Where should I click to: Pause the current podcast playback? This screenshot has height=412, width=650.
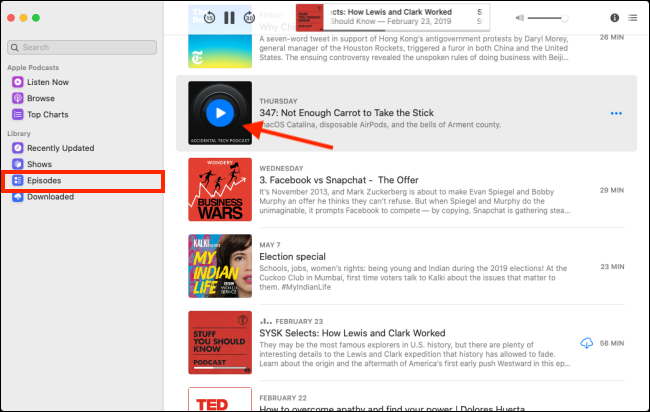click(x=229, y=18)
